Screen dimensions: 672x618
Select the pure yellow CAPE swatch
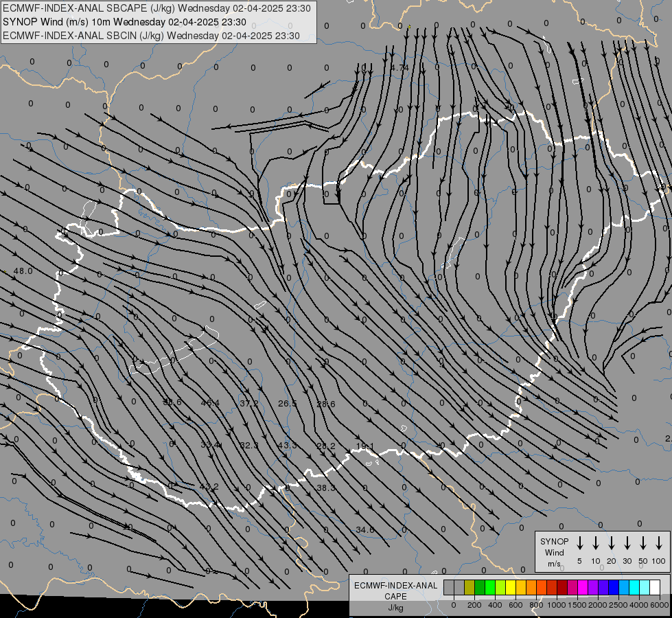[x=511, y=587]
